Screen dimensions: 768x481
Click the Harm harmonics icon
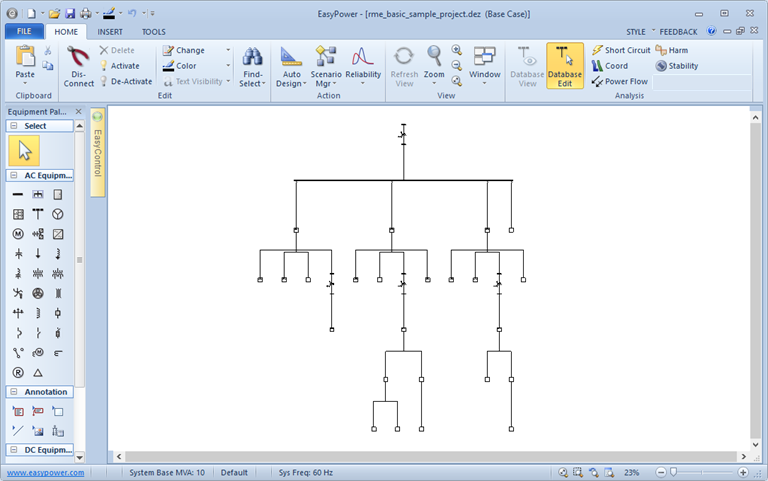click(x=670, y=50)
